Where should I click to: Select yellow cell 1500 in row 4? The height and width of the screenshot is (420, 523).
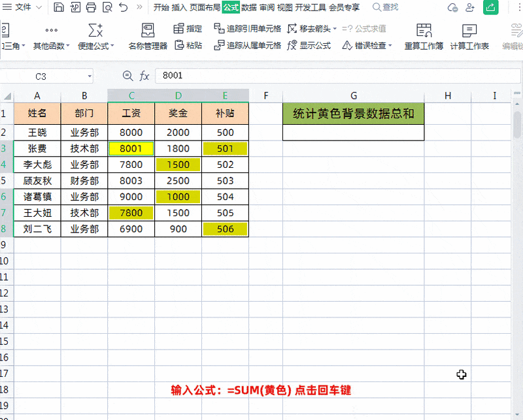tap(178, 165)
